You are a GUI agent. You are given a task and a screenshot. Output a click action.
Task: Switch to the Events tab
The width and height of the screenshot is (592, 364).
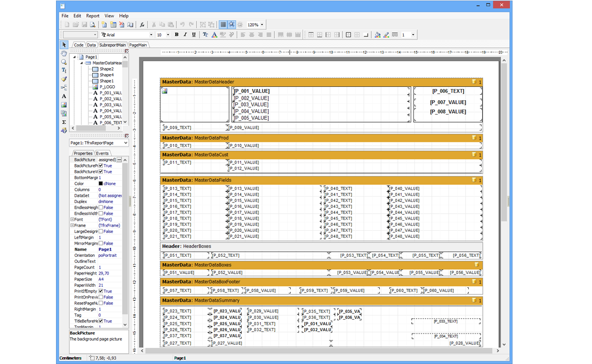(x=102, y=153)
